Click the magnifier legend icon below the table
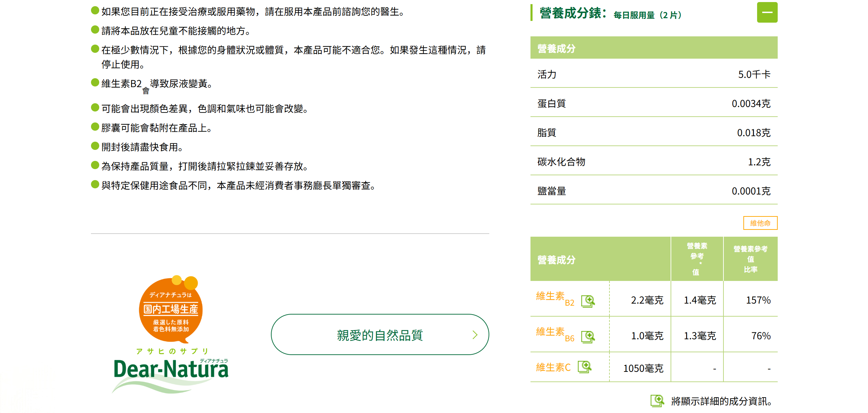The width and height of the screenshot is (868, 413). coord(657,401)
